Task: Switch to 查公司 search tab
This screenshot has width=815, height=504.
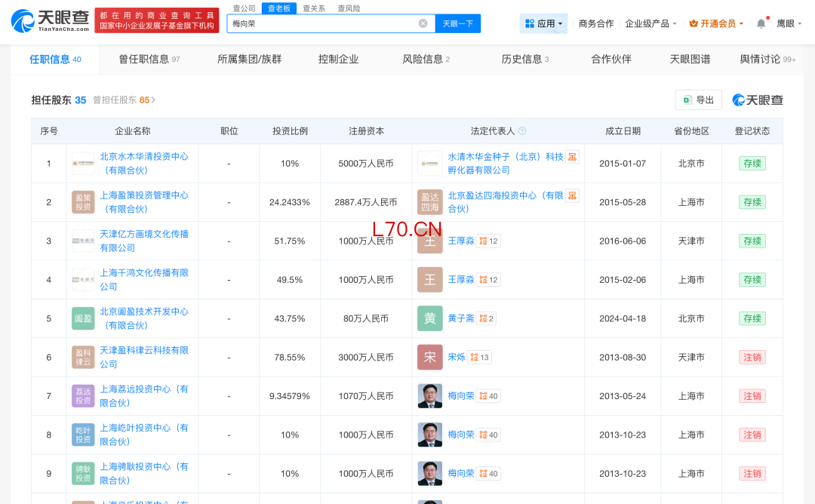Action: (244, 8)
